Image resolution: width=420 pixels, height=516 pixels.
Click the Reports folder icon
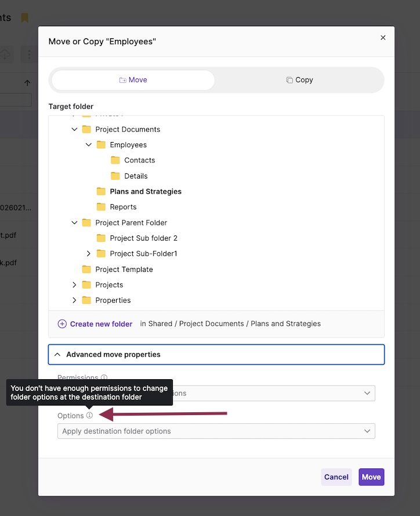click(x=102, y=206)
